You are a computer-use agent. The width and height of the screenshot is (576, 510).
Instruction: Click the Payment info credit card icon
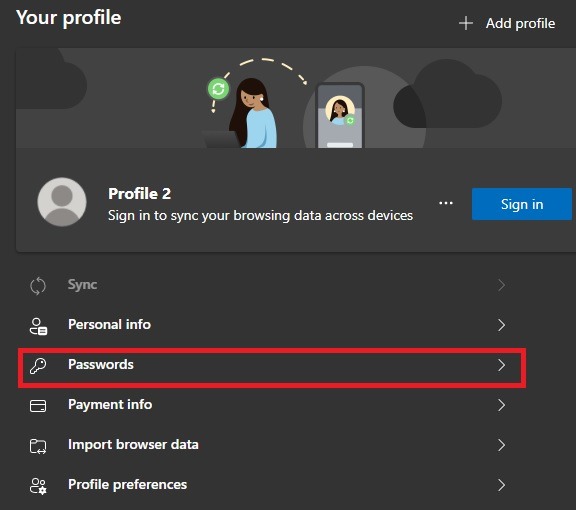[38, 406]
